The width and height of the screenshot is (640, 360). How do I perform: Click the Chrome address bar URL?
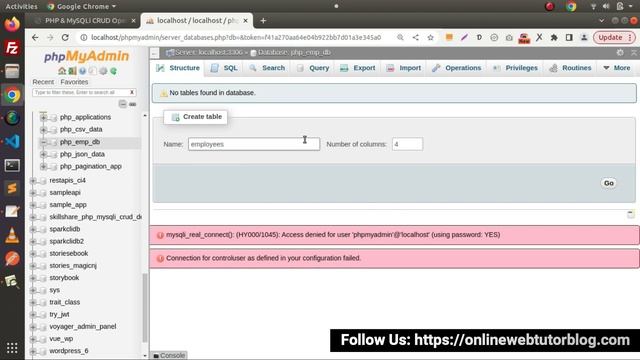[x=236, y=38]
